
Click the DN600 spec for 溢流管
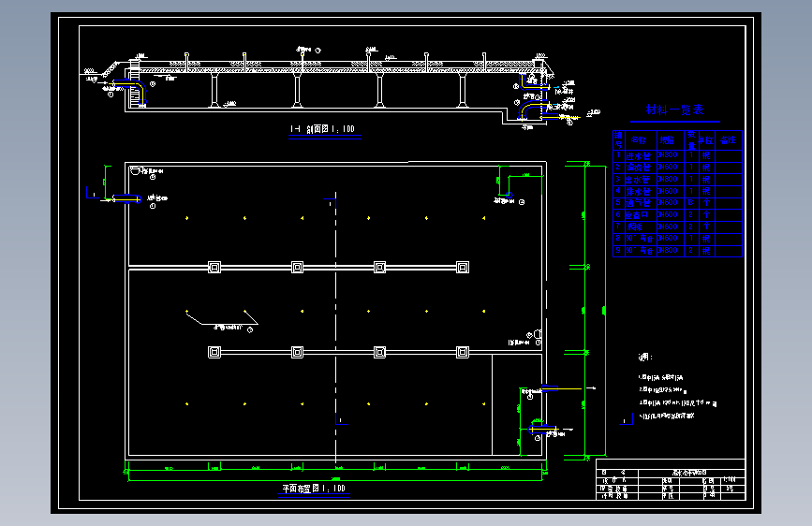pyautogui.click(x=668, y=167)
